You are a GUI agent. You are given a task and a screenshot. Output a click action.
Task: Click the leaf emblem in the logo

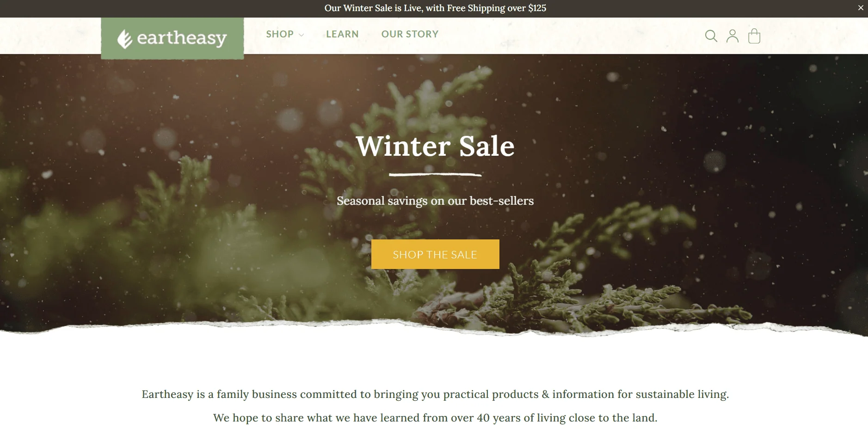(x=124, y=39)
